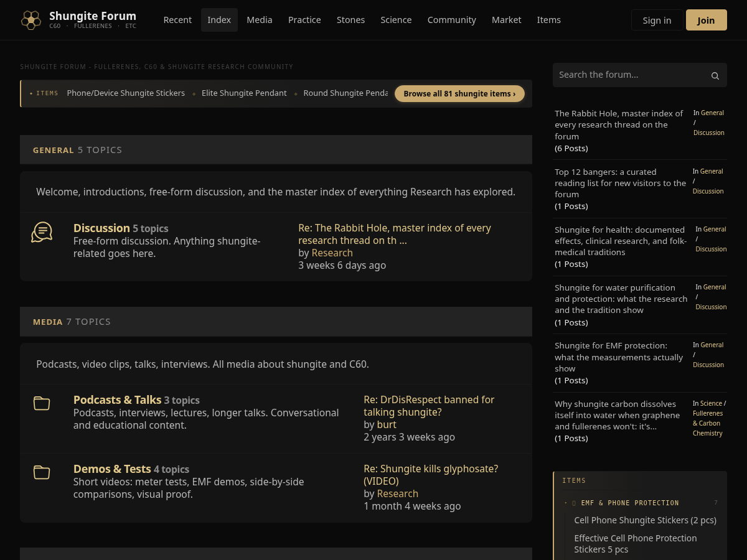
Task: Click the Join button
Action: (x=706, y=20)
